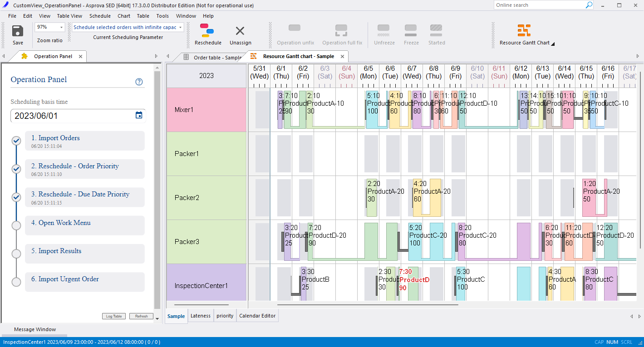
Task: Click the Scheduling basis time date field
Action: (x=73, y=116)
